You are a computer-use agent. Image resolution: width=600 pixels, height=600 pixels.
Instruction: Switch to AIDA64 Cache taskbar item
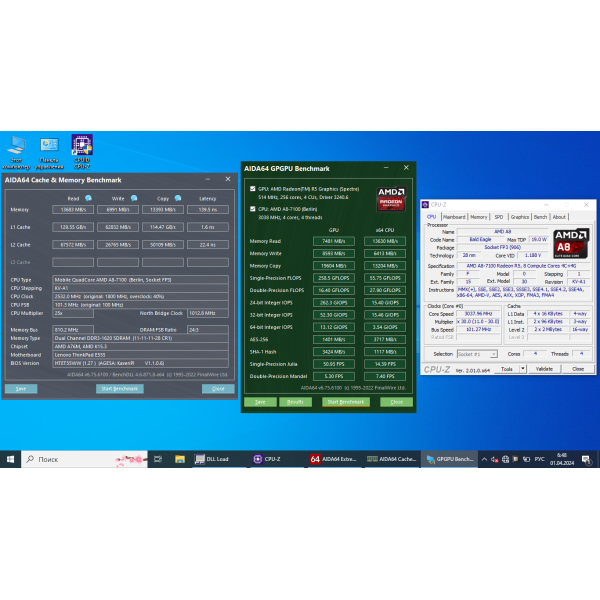392,459
